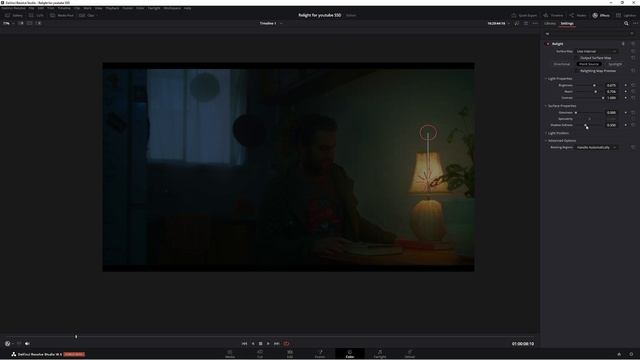Go to the Fairlight page
640x360 pixels.
380,354
